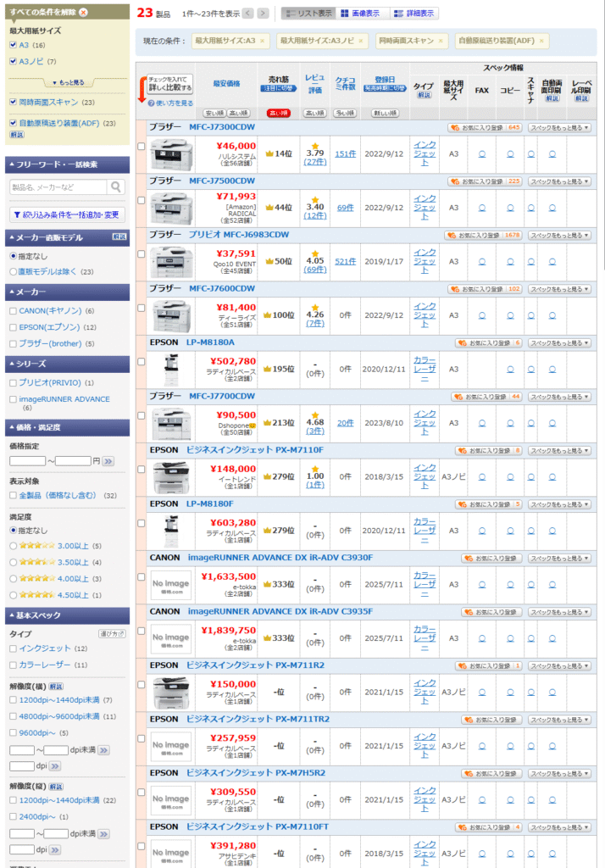605x868 pixels.
Task: Click horizontal resolution dpi range submit arrow
Action: 103,750
